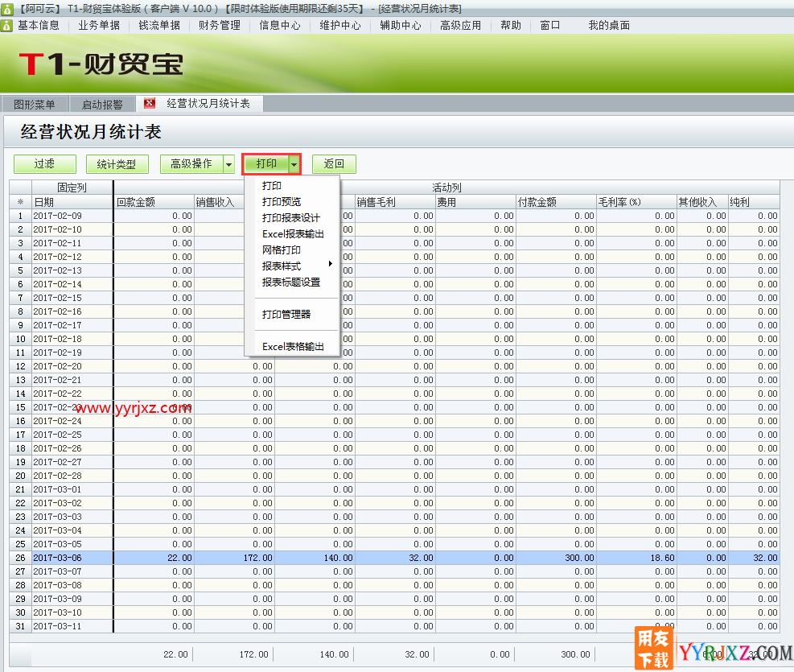Click row number 12 header
This screenshot has width=794, height=672.
point(20,366)
